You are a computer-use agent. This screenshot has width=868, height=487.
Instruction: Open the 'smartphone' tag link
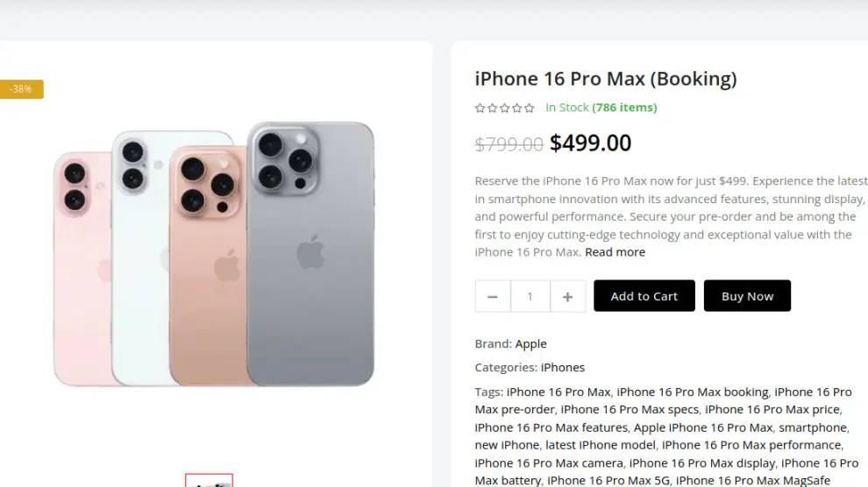(813, 427)
